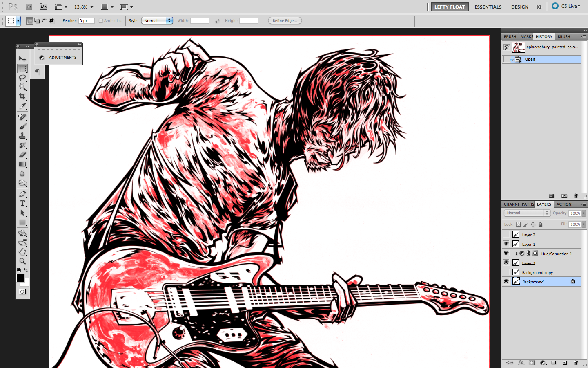Switch to the Paths tab
Viewport: 588px width, 368px height.
528,204
